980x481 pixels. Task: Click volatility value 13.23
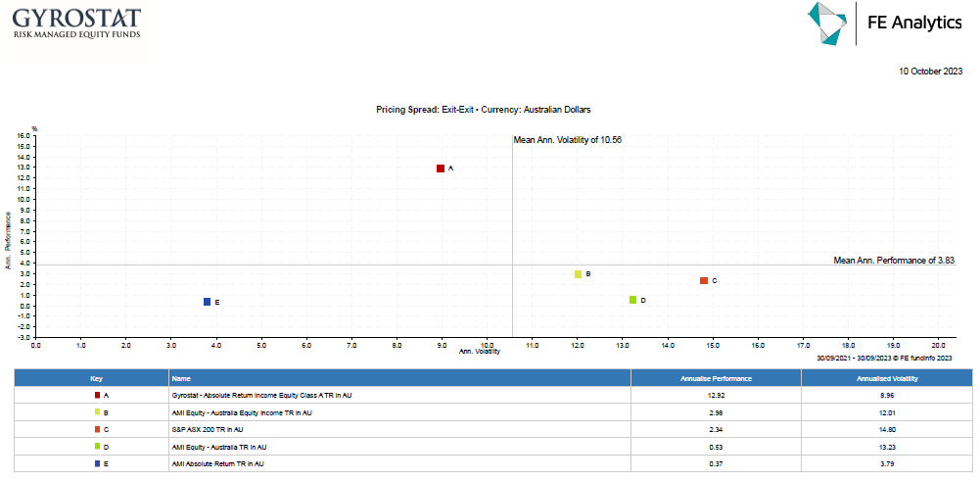click(888, 447)
